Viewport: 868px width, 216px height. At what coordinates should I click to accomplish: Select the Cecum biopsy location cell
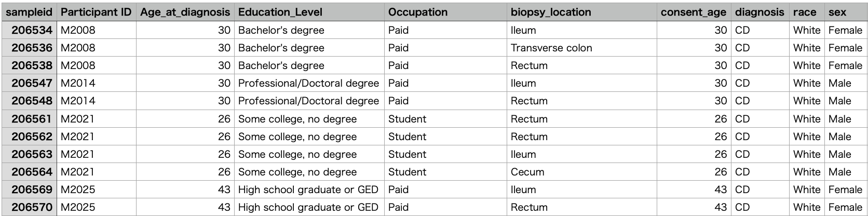pos(527,172)
